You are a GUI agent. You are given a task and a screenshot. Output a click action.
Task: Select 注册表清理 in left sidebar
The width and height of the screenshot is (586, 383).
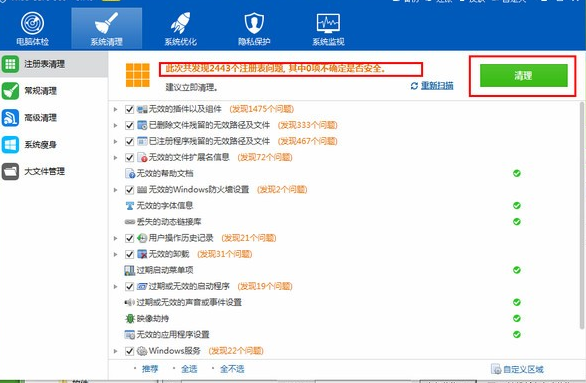(54, 64)
